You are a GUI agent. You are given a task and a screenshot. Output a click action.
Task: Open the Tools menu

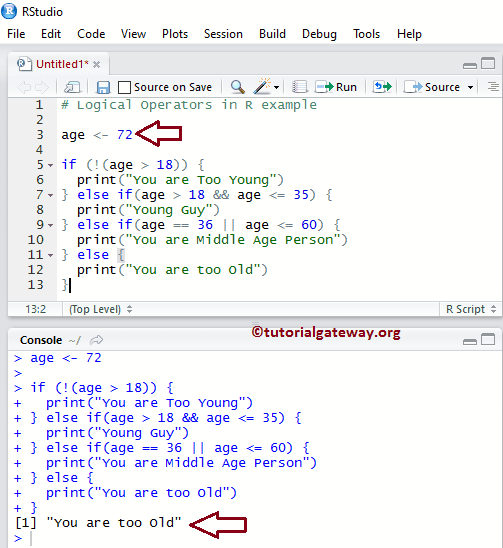click(366, 34)
